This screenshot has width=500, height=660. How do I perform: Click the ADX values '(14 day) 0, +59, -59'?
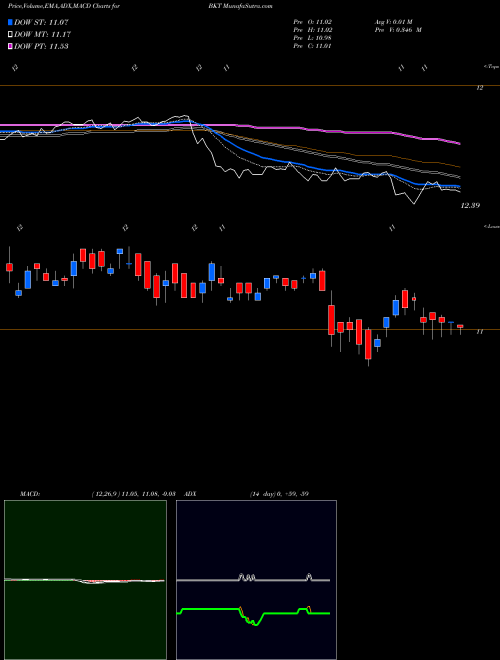click(279, 494)
